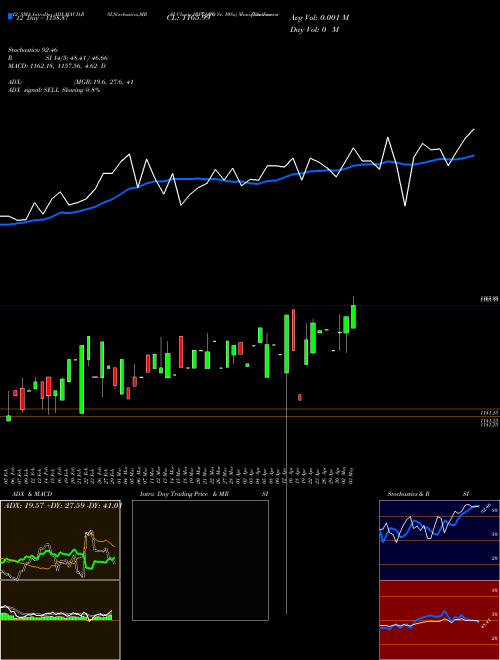Click the empty intraday trading price chart box
Viewport: 500px width, 660px height.
[200, 560]
